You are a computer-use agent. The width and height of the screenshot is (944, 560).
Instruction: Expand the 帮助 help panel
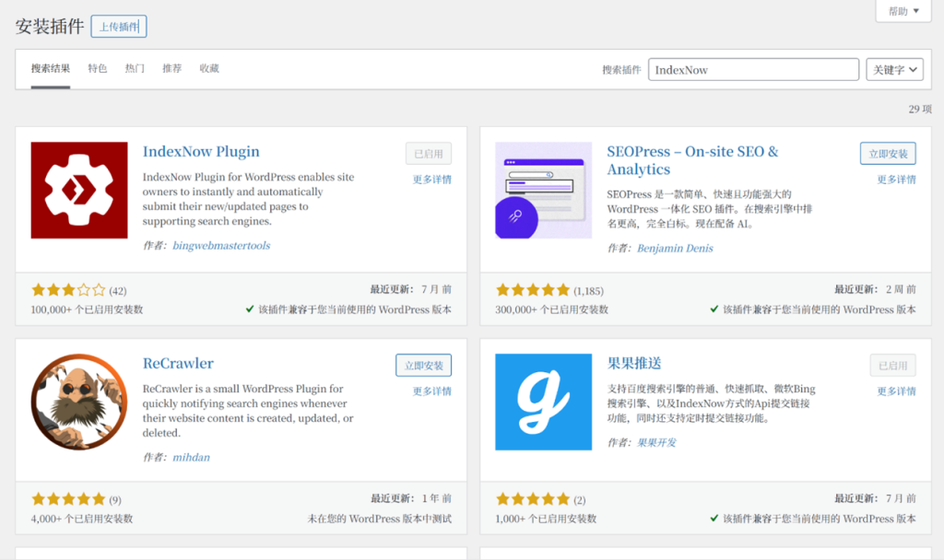[903, 11]
